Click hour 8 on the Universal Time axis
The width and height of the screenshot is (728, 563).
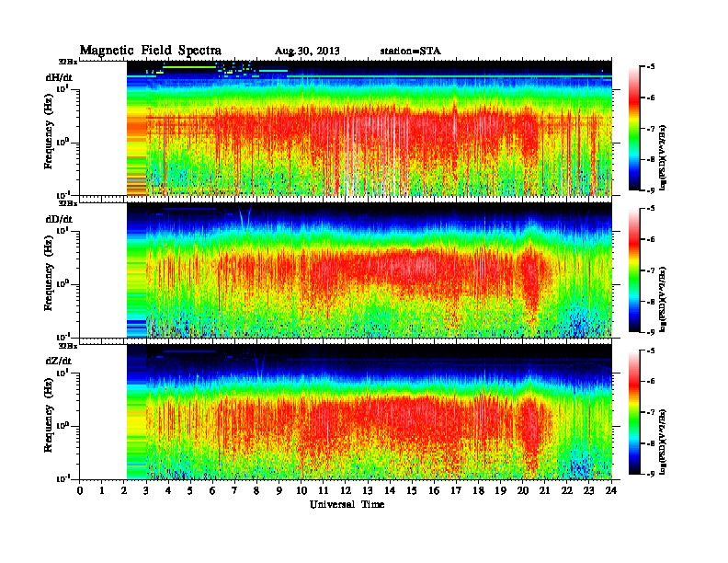click(256, 491)
